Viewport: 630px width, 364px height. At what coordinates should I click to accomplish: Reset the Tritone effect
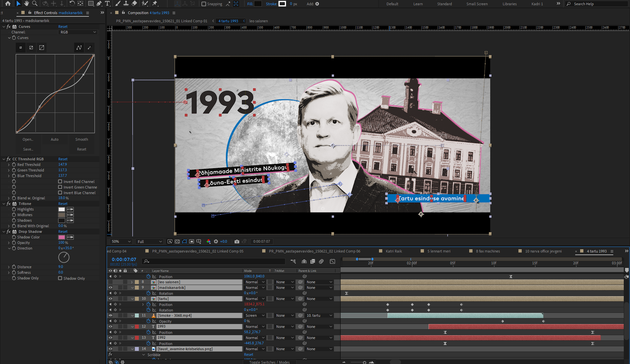63,204
